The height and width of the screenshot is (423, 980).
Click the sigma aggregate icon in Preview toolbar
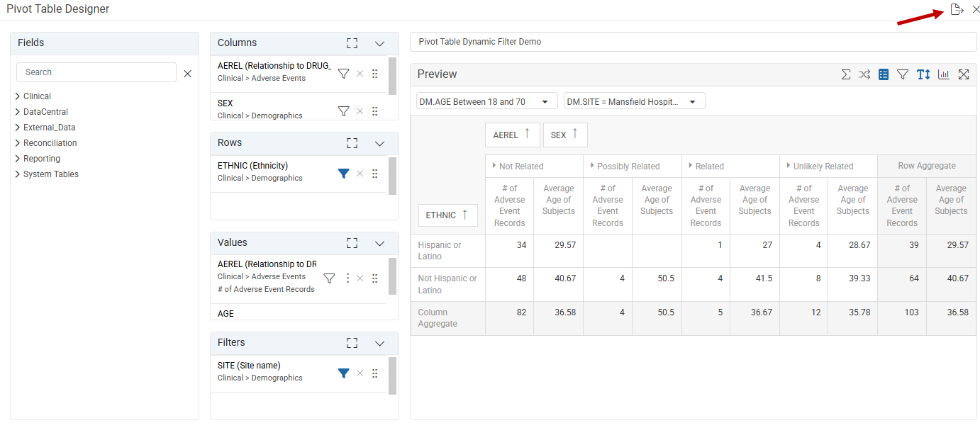846,74
